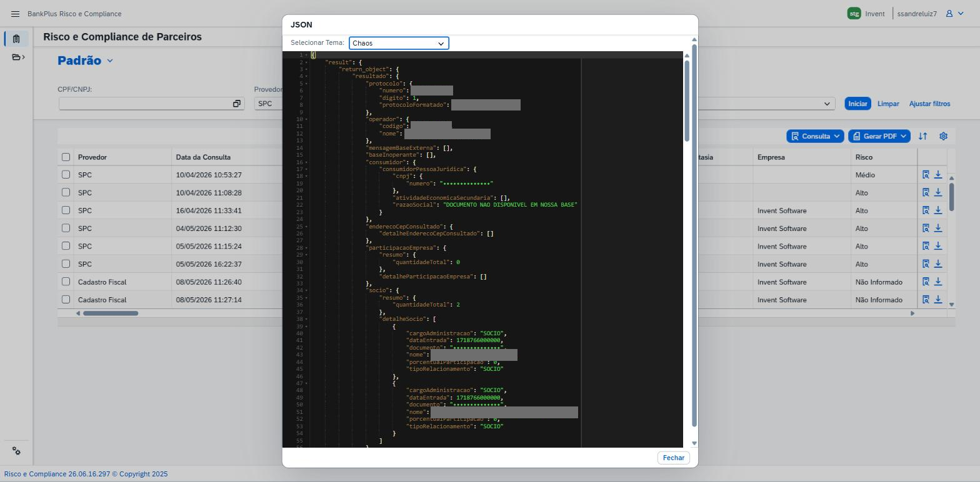Viewport: 980px width, 482px height.
Task: Download result for 05/05/2026 11:15:24 row
Action: point(938,246)
